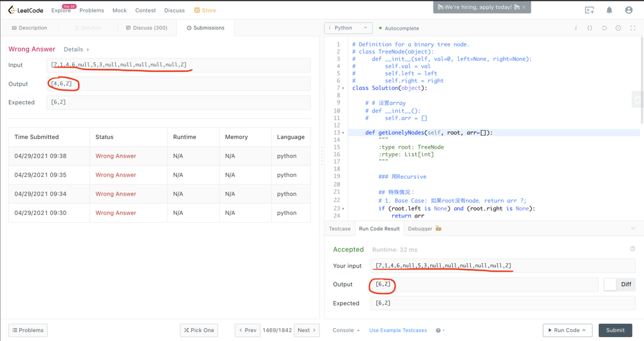Click the Wrong Answer heading

pyautogui.click(x=32, y=50)
